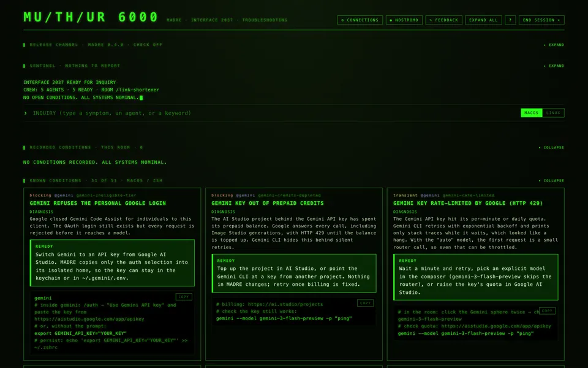
Task: Expand the Sentinel section
Action: 554,66
